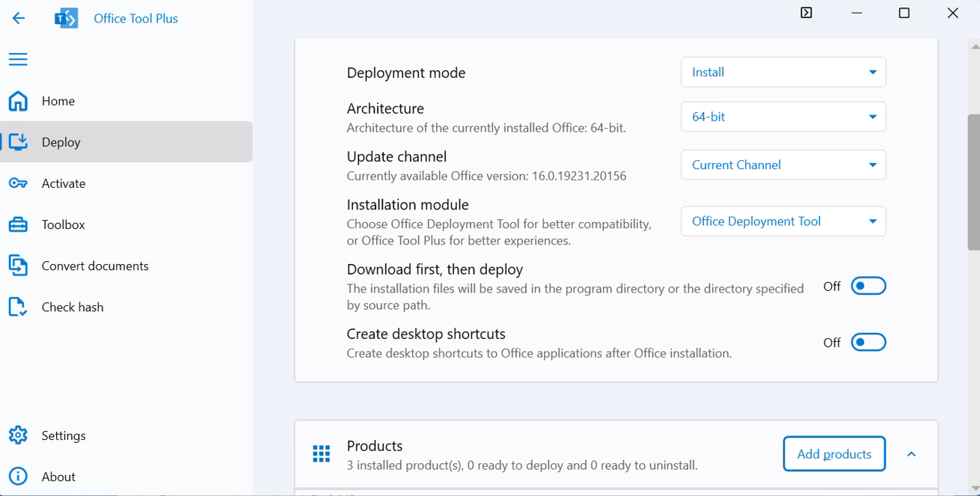The width and height of the screenshot is (980, 496).
Task: Open the Deployment mode dropdown
Action: click(783, 73)
